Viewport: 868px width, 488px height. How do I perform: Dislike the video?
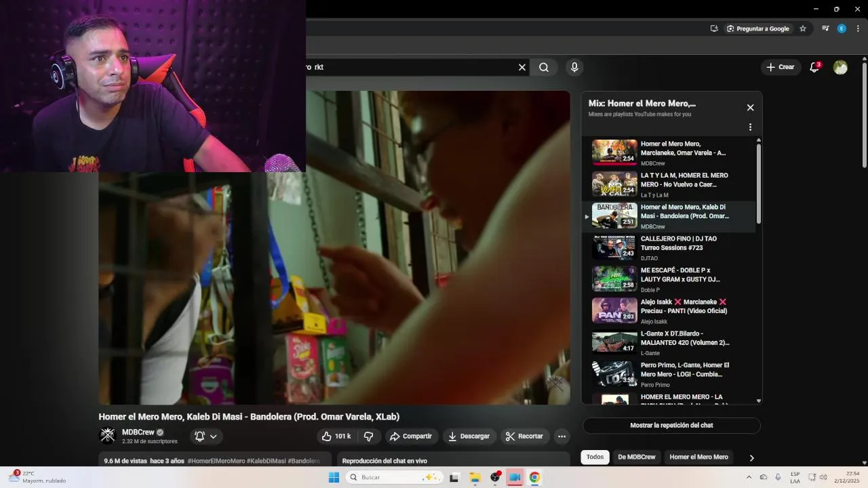tap(368, 436)
